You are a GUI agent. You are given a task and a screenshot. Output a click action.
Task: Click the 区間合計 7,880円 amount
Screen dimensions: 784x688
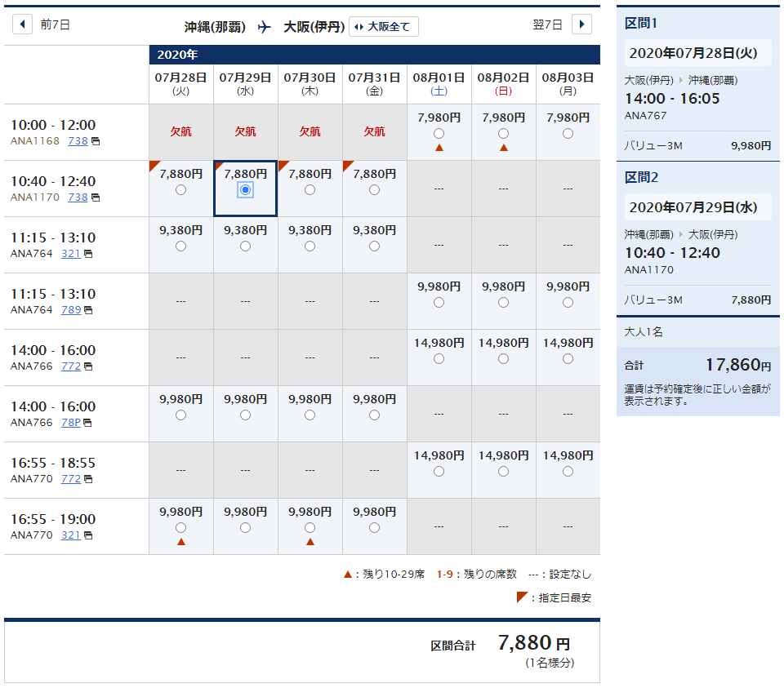[533, 643]
